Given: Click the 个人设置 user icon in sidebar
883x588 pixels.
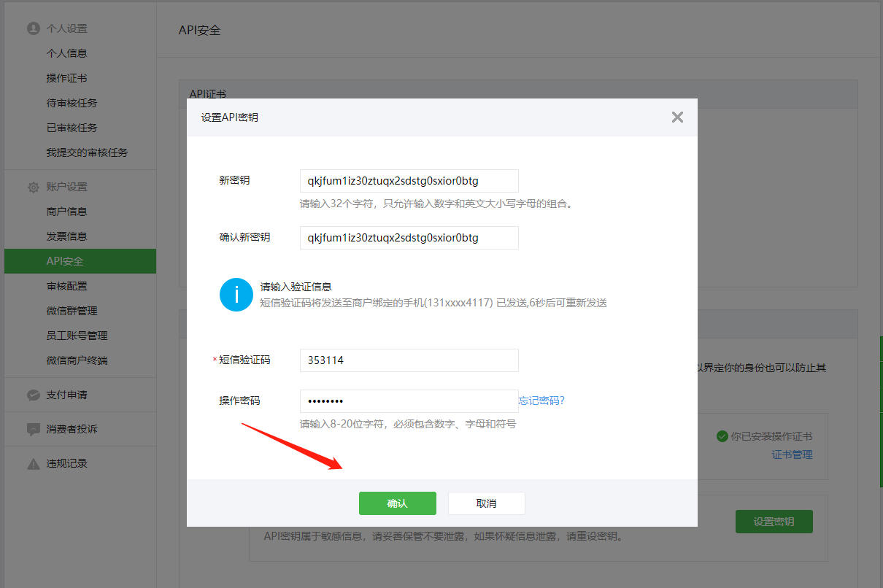Looking at the screenshot, I should 33,28.
